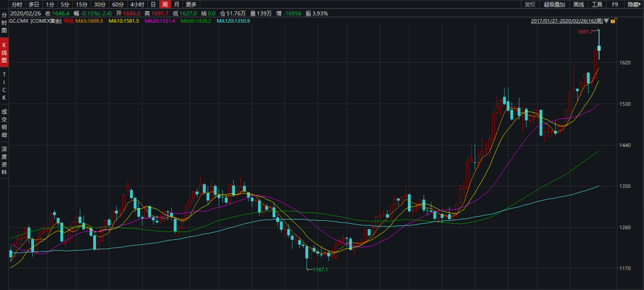Toggle the yellow lock icon
This screenshot has width=644, height=290.
coord(612,20)
